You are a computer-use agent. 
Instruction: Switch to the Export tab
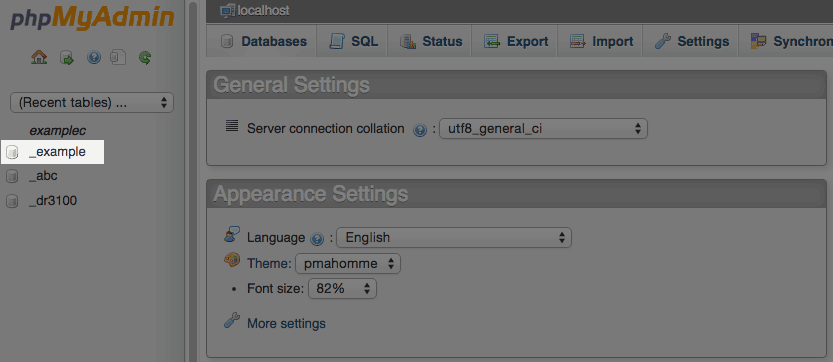click(514, 41)
